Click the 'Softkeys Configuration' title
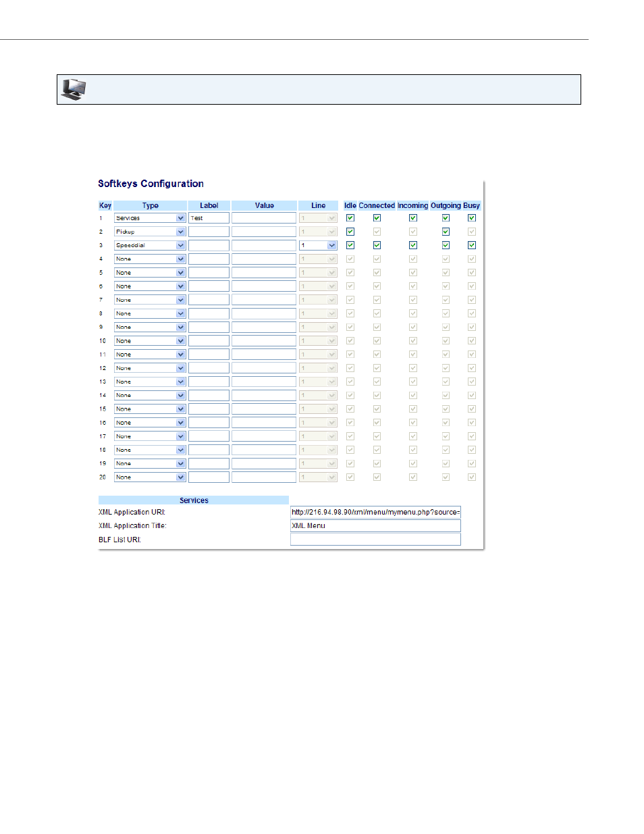The image size is (644, 834). point(151,184)
